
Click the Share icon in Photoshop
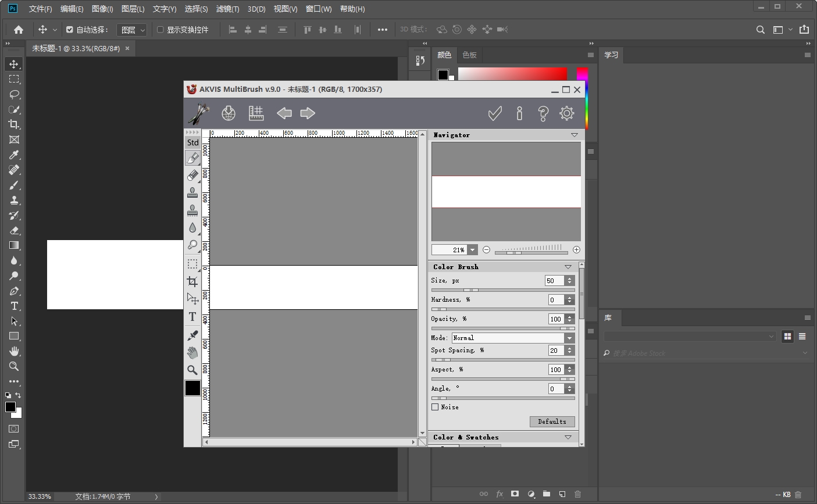point(804,30)
